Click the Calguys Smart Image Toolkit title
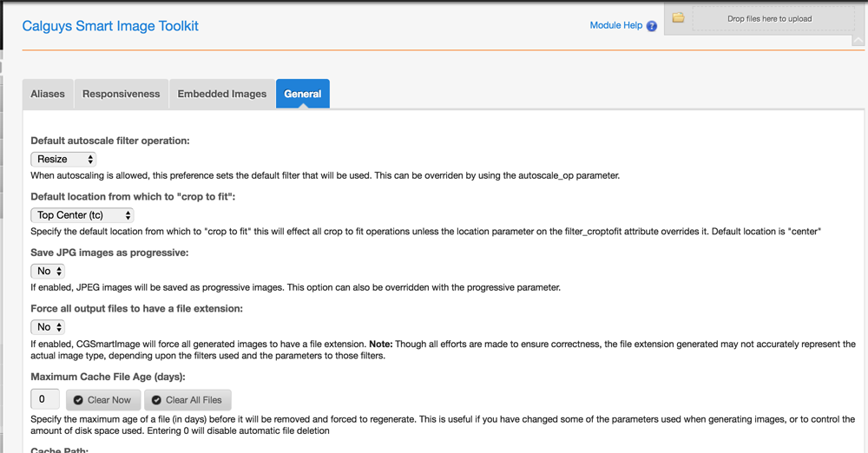 (x=110, y=26)
